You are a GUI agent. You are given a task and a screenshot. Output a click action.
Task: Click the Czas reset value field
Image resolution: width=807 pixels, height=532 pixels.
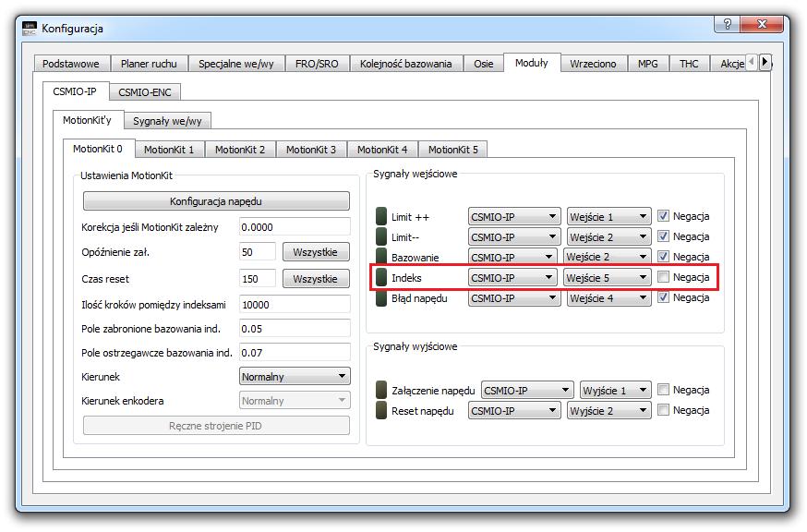tap(257, 279)
